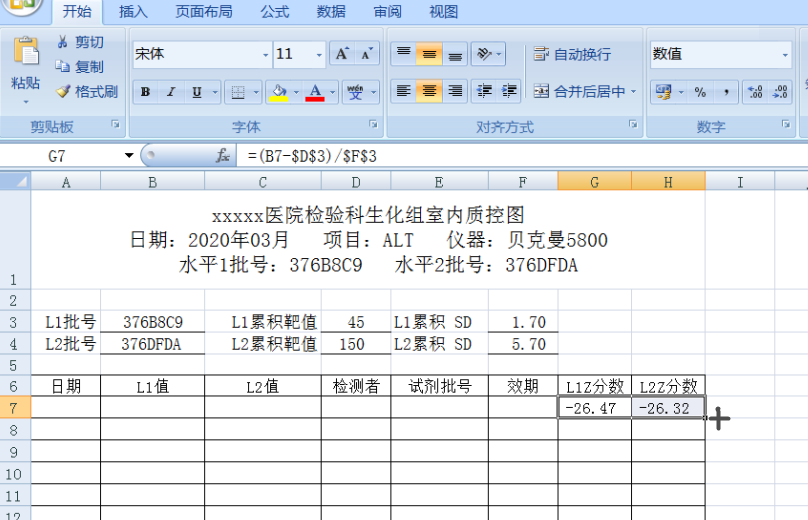Screen dimensions: 808x520
Task: Click the 合并后居中 merge and center button
Action: click(580, 91)
